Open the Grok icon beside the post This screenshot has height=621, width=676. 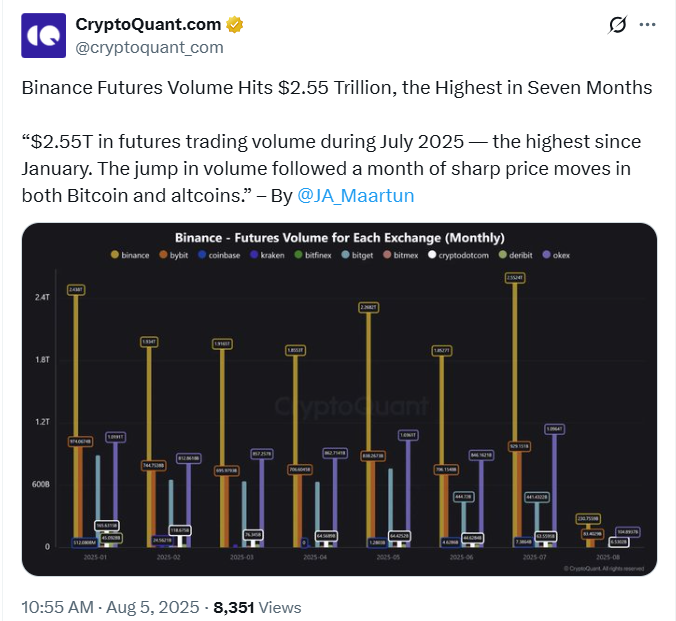pyautogui.click(x=617, y=25)
